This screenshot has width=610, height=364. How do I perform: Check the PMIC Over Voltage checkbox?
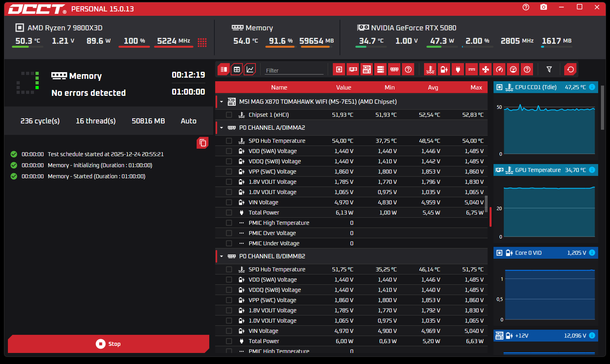click(229, 233)
